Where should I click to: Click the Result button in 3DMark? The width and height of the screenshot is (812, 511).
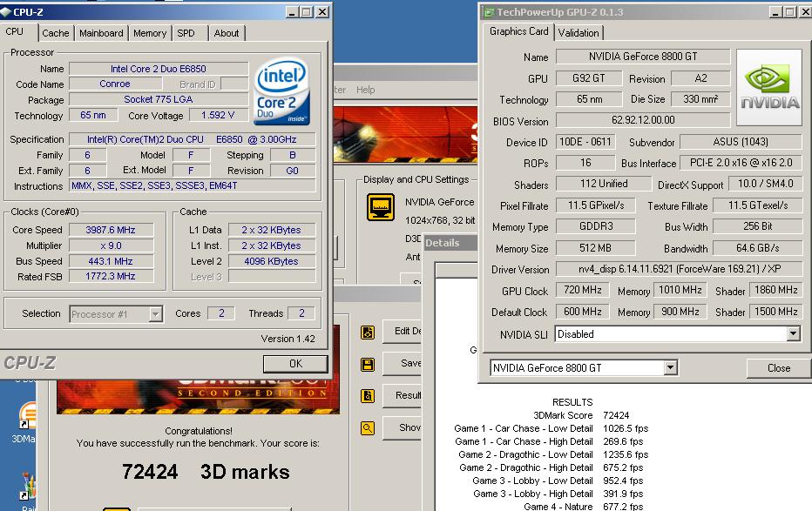402,395
